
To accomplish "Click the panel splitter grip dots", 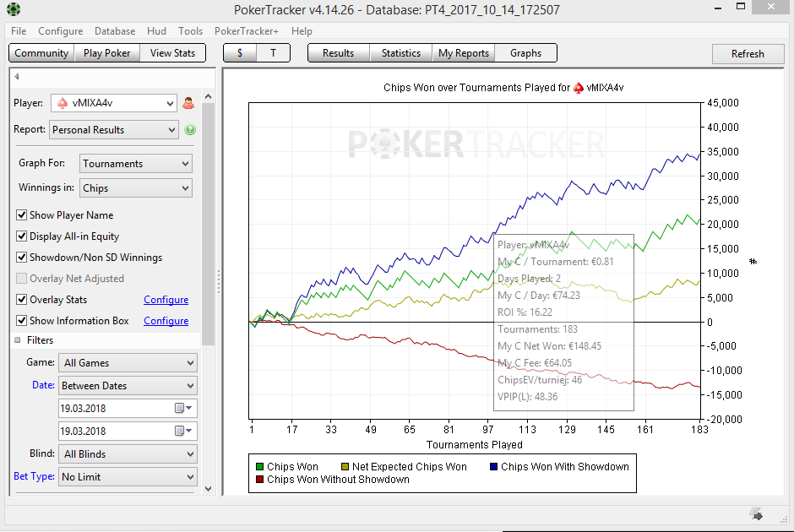I will tap(219, 281).
